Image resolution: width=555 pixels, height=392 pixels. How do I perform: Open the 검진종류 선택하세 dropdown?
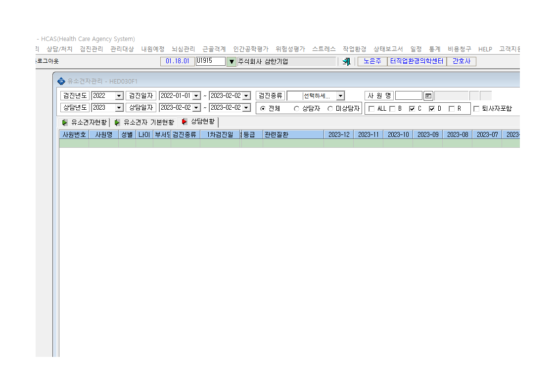(340, 96)
